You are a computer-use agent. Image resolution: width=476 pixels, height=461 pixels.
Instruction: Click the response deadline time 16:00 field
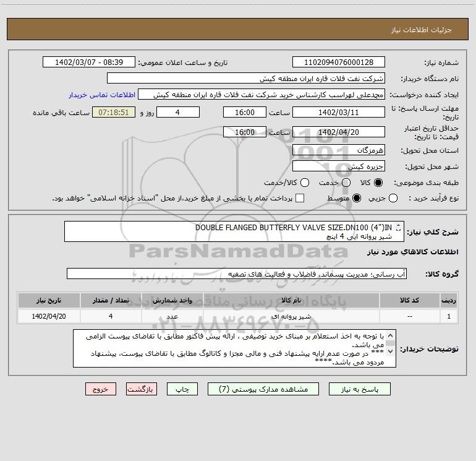pos(245,112)
